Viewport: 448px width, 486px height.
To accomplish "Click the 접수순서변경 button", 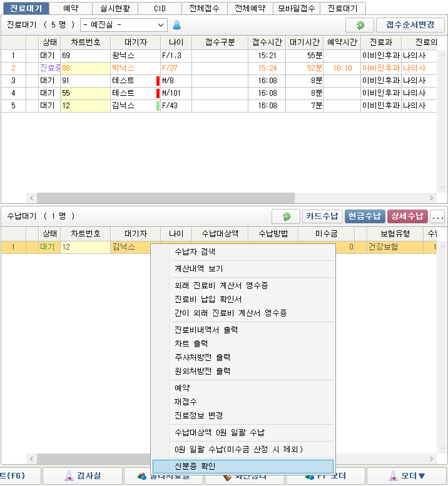I will 410,26.
